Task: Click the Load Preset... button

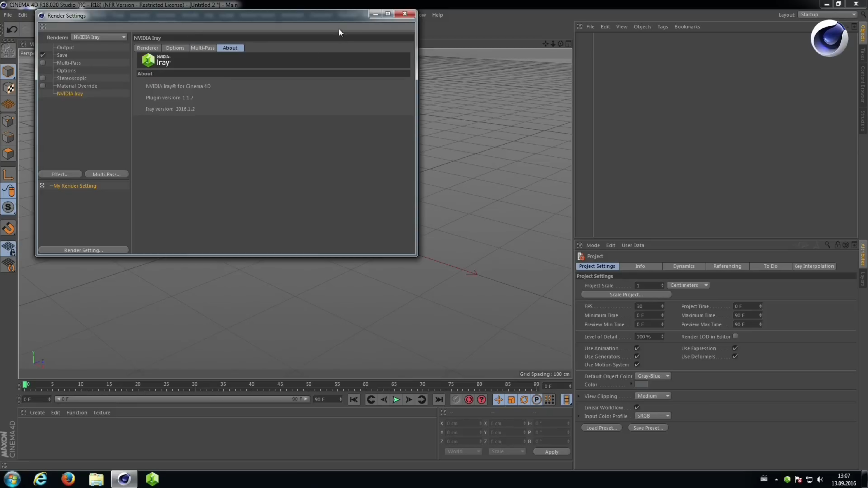Action: click(601, 428)
